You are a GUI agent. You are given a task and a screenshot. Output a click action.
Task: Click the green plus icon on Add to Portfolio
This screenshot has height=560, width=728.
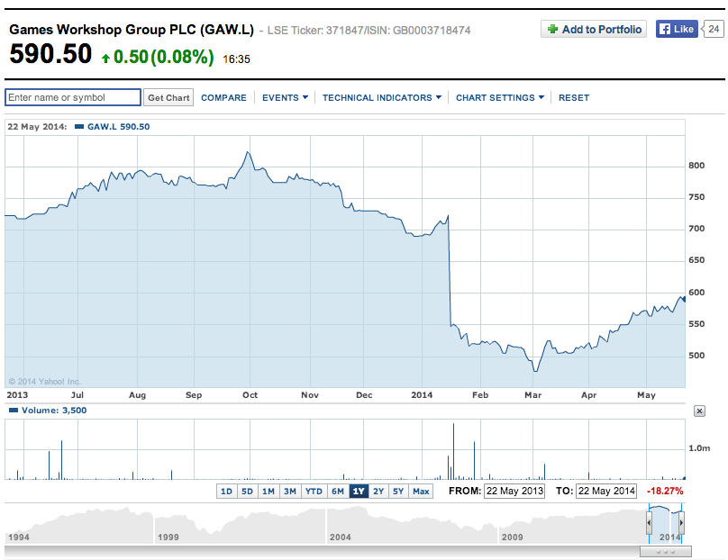click(552, 29)
